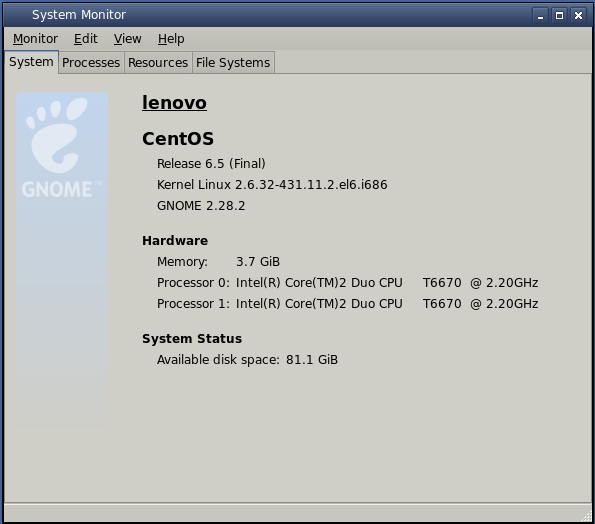This screenshot has width=595, height=524.
Task: Open the Edit menu
Action: pos(85,39)
